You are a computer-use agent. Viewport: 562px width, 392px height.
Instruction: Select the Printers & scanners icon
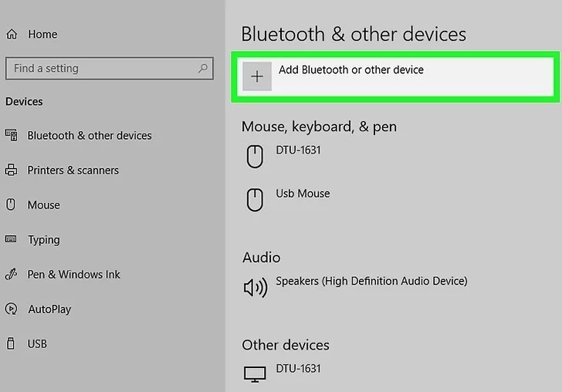[x=11, y=170]
